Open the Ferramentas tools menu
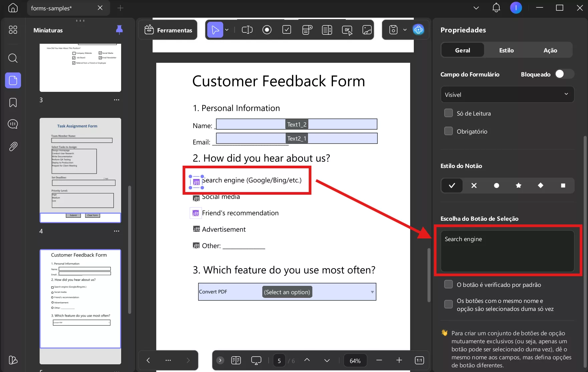Viewport: 588px width, 372px height. coord(168,30)
